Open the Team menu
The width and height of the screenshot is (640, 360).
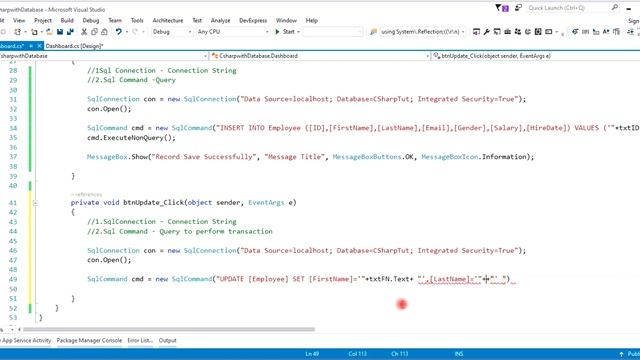115,20
